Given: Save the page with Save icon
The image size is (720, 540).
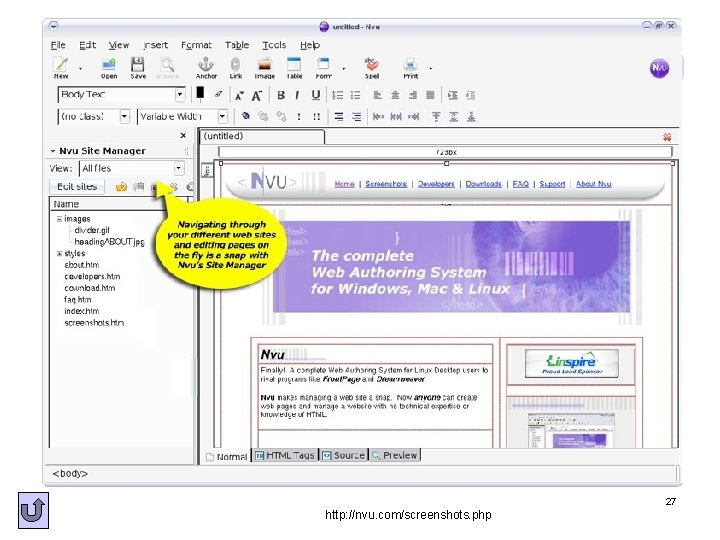Looking at the screenshot, I should pos(138,68).
